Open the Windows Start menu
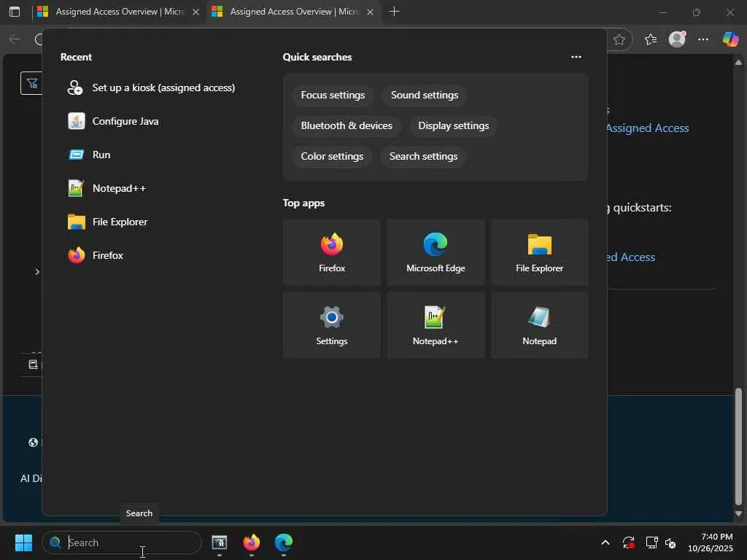Image resolution: width=747 pixels, height=560 pixels. click(x=23, y=542)
